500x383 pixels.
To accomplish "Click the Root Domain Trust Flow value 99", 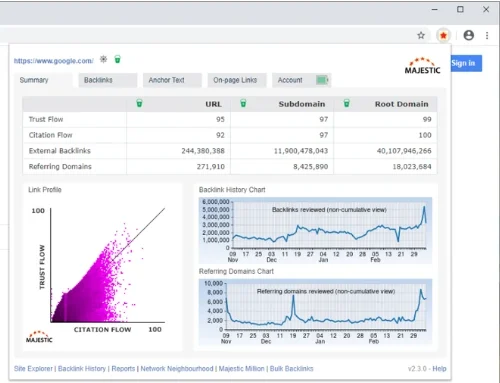I will click(427, 119).
